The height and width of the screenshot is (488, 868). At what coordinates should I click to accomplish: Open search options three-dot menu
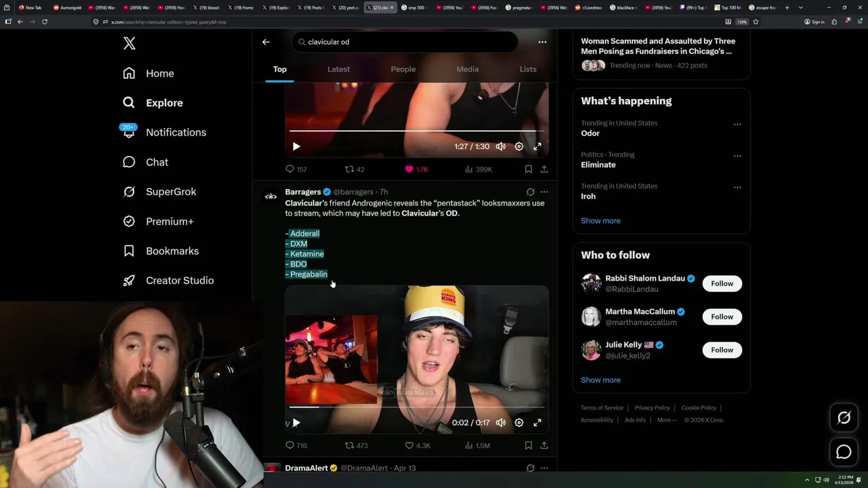542,42
